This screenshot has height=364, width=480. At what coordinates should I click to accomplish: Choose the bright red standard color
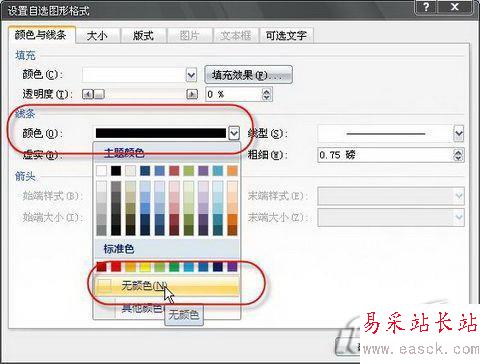tap(116, 266)
